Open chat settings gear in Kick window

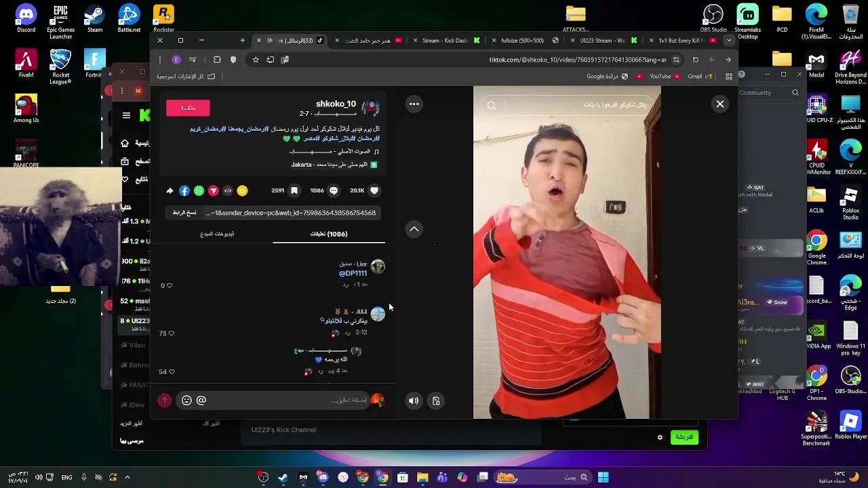coord(660,437)
